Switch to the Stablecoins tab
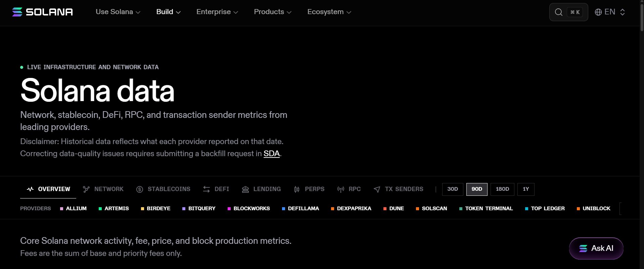Screen dimensions: 644x269 coord(163,189)
